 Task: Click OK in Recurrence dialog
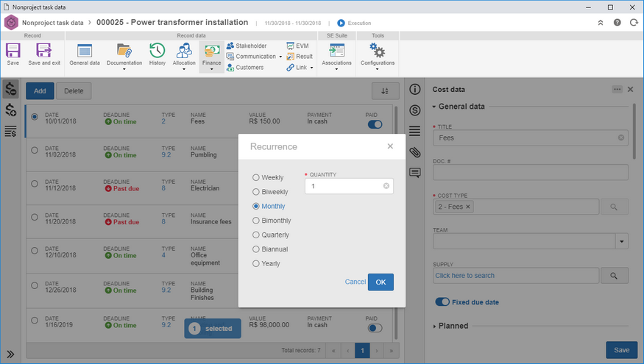pyautogui.click(x=381, y=282)
